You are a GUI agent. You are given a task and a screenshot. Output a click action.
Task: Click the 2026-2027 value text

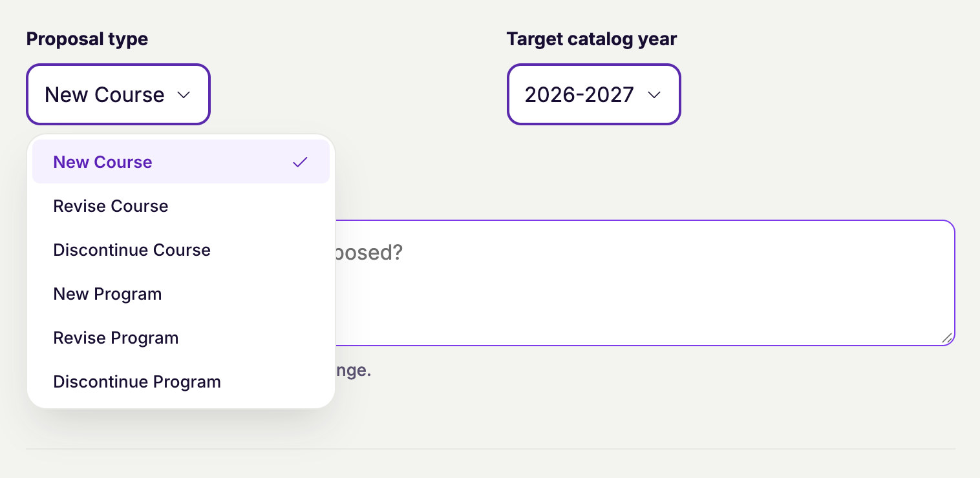tap(579, 95)
